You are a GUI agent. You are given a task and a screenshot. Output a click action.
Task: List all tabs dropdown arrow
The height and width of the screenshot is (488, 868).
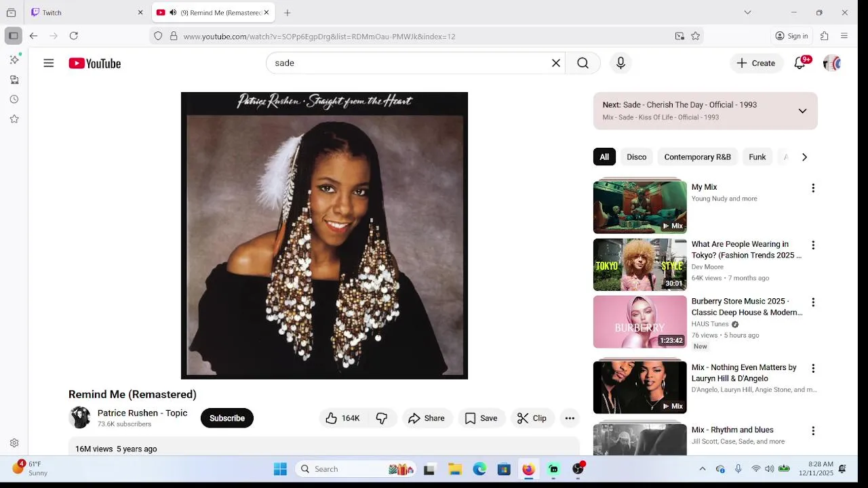point(747,12)
